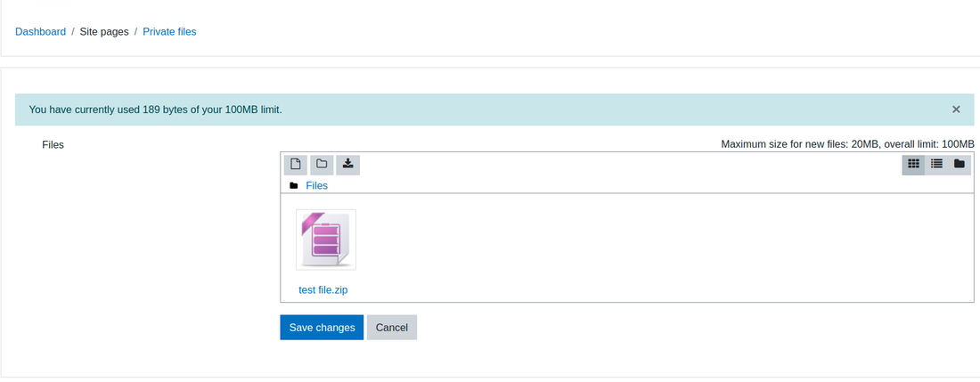This screenshot has height=382, width=980.
Task: Save changes to private files
Action: tap(322, 328)
